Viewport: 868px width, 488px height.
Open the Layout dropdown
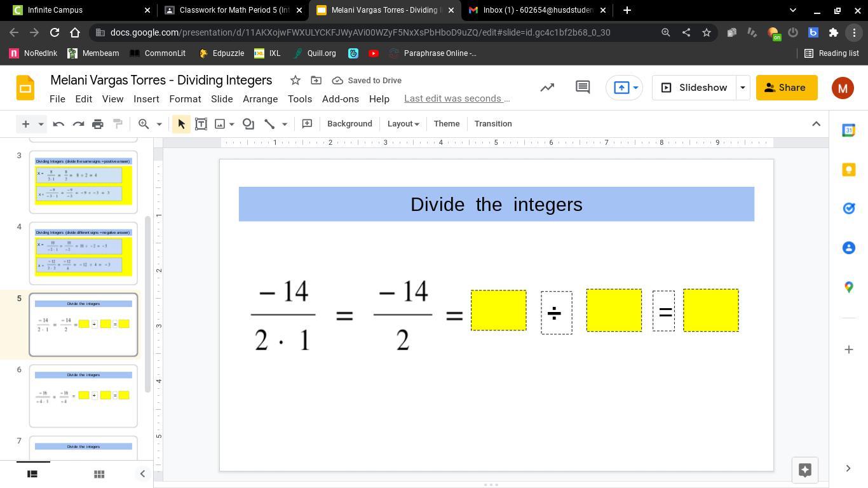403,124
